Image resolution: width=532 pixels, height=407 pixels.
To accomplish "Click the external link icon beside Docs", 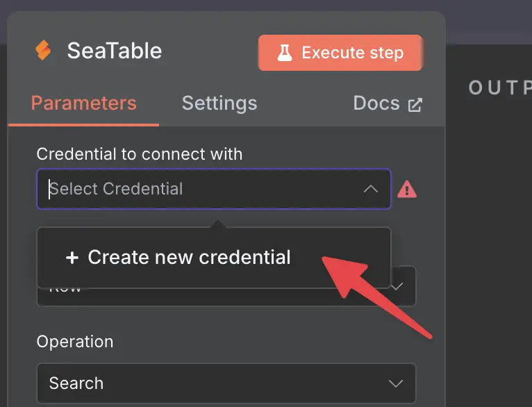I will point(415,104).
